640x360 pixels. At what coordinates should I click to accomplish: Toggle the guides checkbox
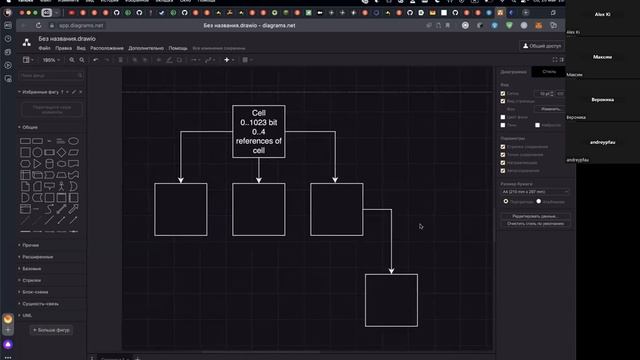pos(503,163)
